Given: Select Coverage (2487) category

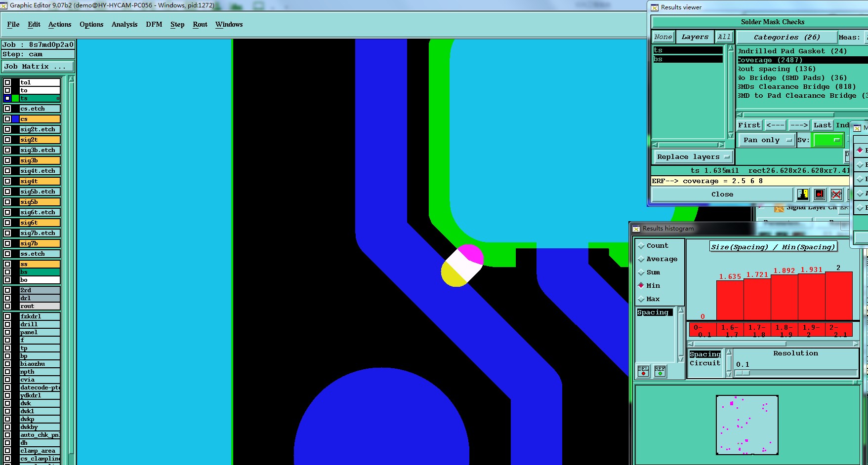Looking at the screenshot, I should coord(802,60).
